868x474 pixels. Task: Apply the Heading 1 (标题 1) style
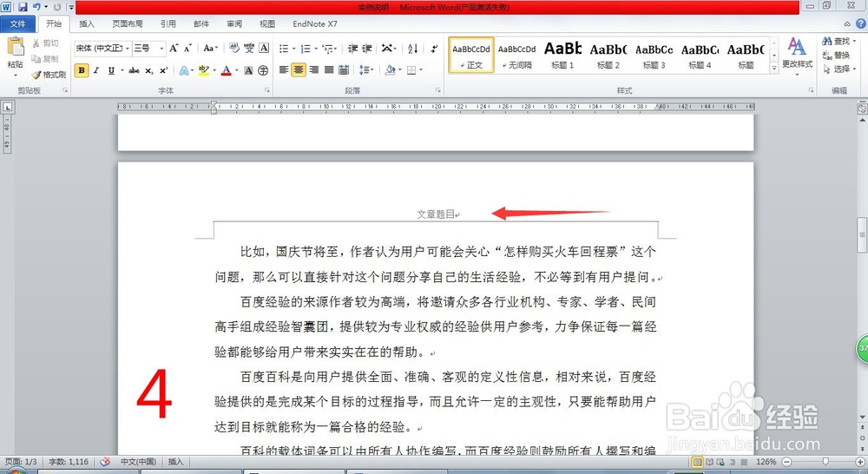[562, 56]
